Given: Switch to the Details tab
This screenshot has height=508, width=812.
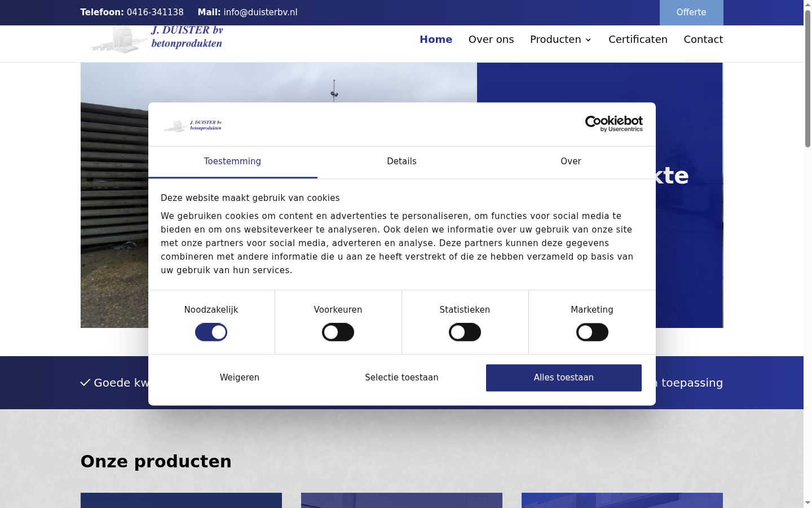Looking at the screenshot, I should pyautogui.click(x=401, y=161).
